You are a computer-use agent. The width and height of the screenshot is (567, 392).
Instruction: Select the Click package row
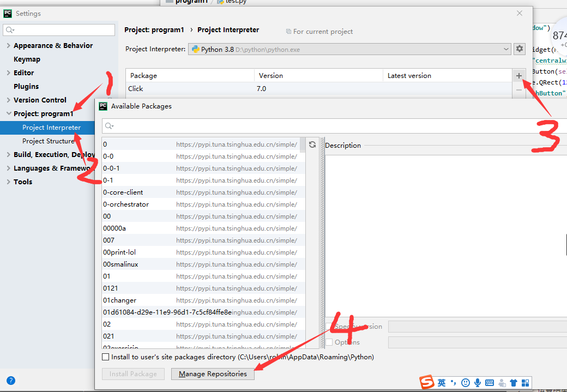coord(319,89)
